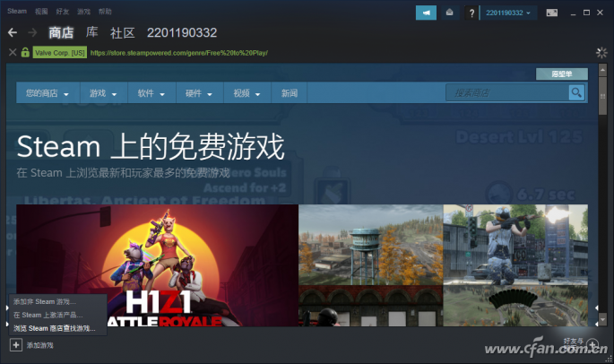This screenshot has height=364, width=614.
Task: Click the 愿望单 wishlist button
Action: (561, 74)
